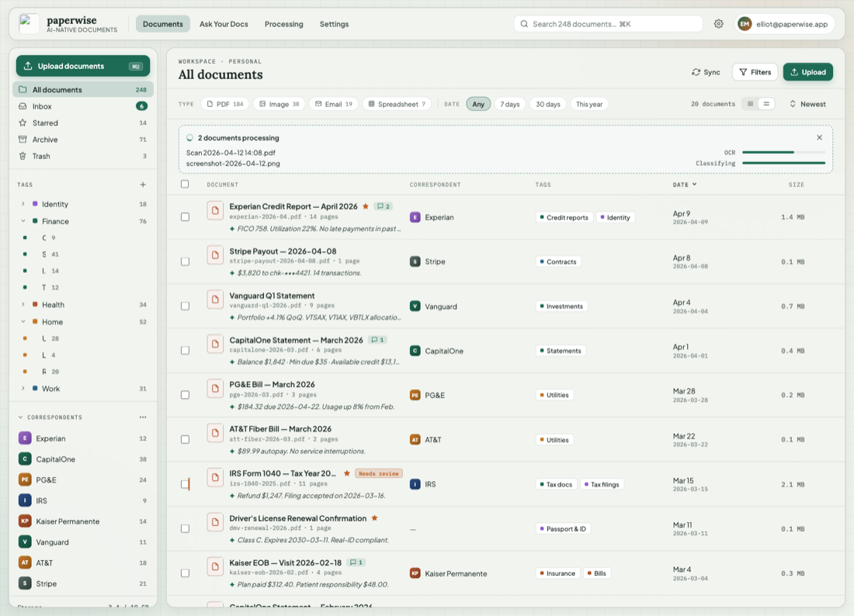The width and height of the screenshot is (854, 616).
Task: Open the Filters panel
Action: click(x=755, y=72)
